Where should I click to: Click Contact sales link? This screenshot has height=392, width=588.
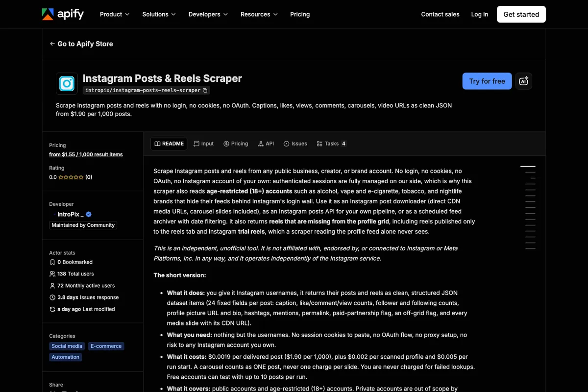(x=440, y=14)
